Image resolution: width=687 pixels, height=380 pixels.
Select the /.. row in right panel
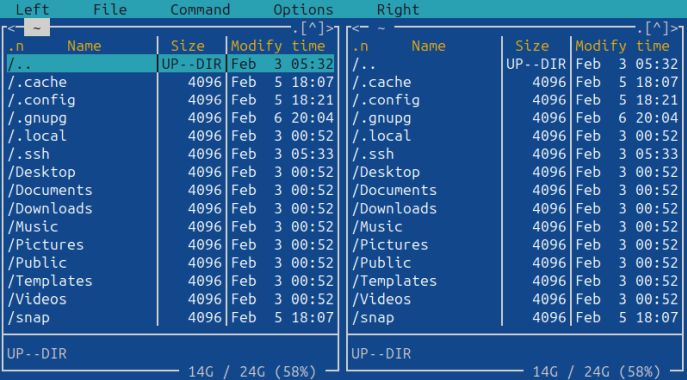pos(515,64)
